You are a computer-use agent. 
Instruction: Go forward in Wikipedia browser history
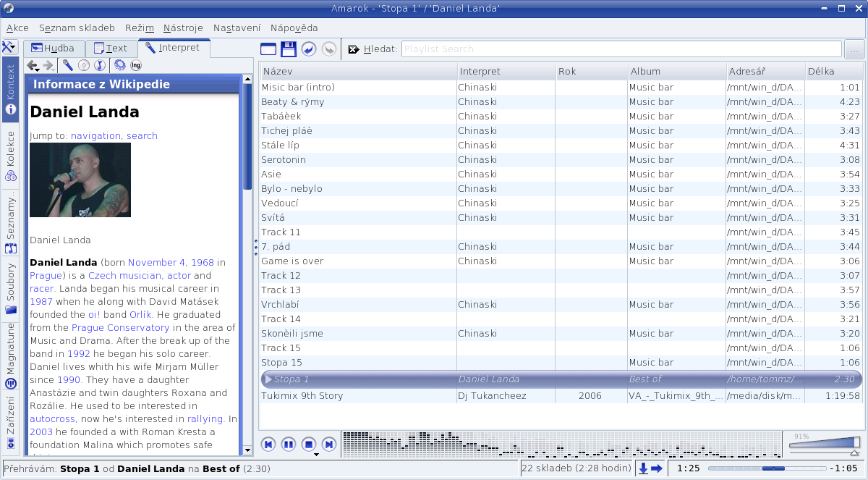[x=48, y=66]
